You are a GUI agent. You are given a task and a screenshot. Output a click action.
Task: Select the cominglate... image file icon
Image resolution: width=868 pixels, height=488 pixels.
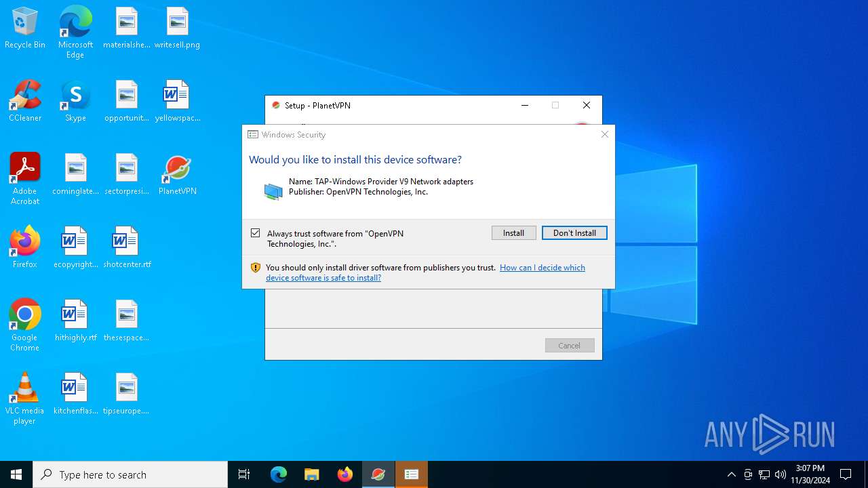(x=75, y=175)
